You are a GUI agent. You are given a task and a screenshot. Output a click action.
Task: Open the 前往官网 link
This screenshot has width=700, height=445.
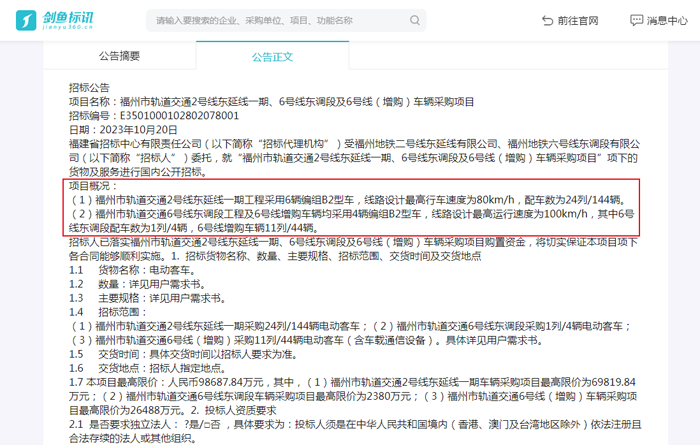tap(570, 21)
